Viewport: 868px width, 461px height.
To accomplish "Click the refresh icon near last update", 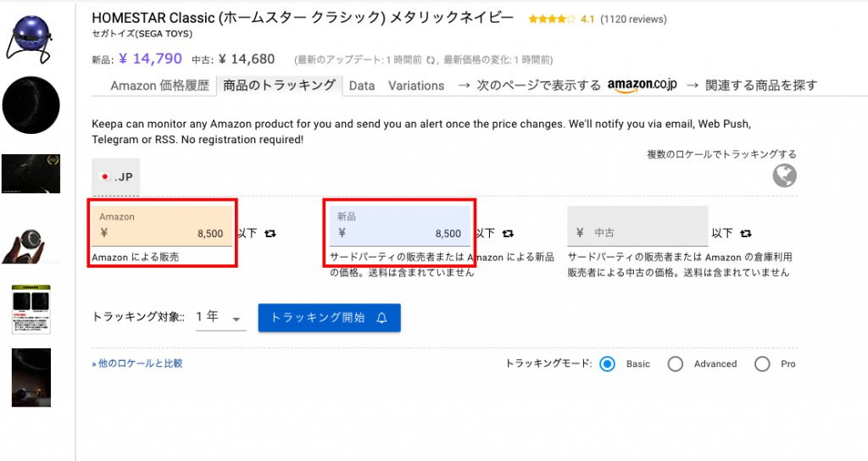I will tap(431, 60).
